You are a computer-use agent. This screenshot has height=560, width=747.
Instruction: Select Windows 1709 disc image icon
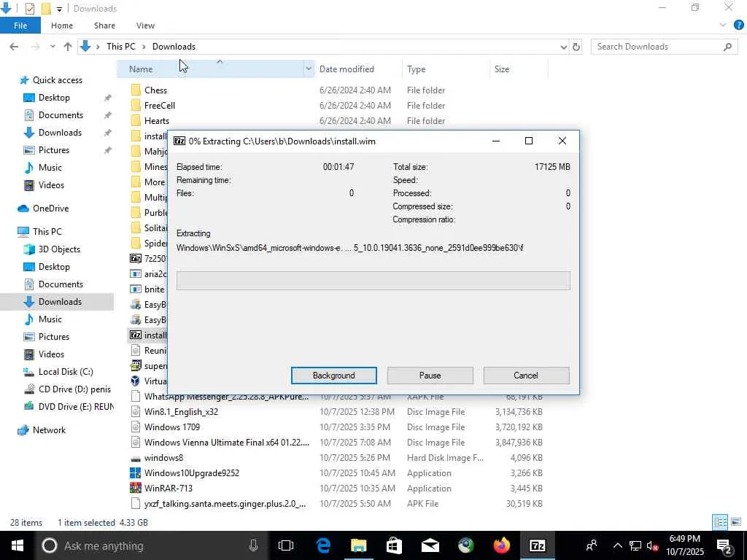click(x=136, y=427)
